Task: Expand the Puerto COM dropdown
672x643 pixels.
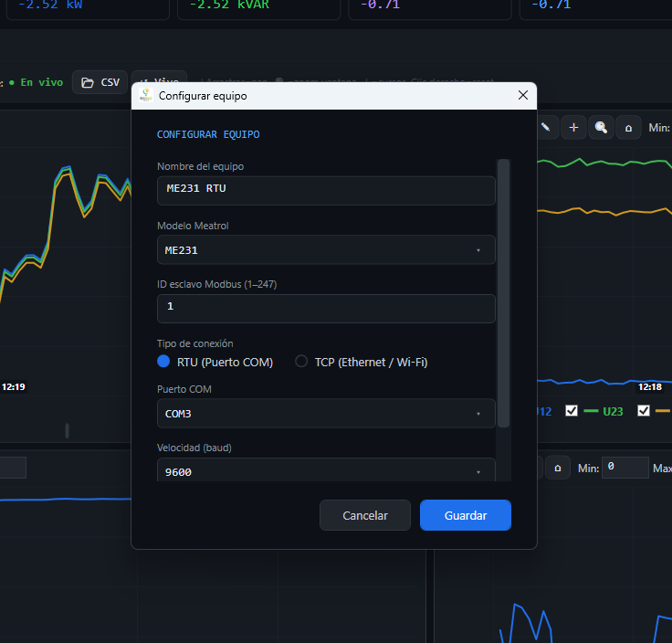Action: 326,414
